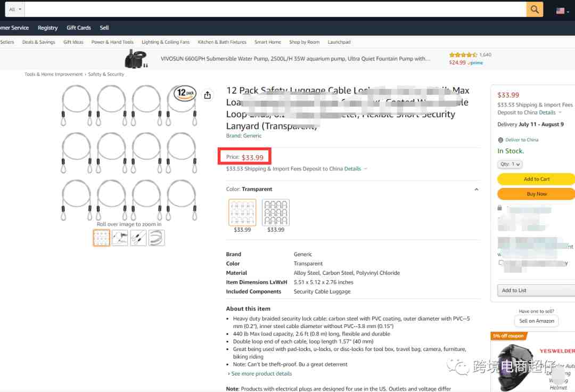Image resolution: width=575 pixels, height=392 pixels.
Task: Select the fourth coiled cable thumbnail
Action: [157, 238]
